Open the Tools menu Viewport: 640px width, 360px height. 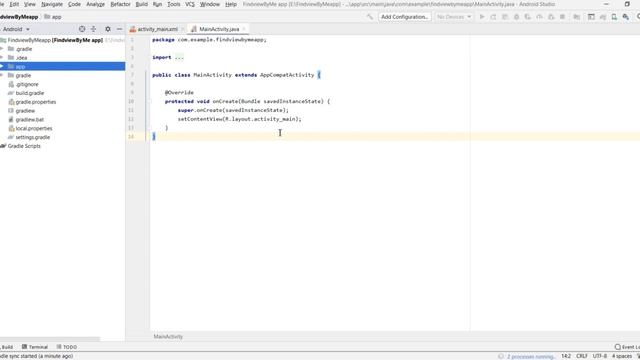click(174, 4)
